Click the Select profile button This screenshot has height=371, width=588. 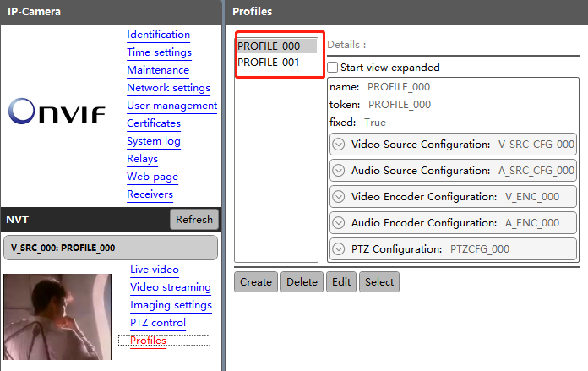click(x=379, y=281)
